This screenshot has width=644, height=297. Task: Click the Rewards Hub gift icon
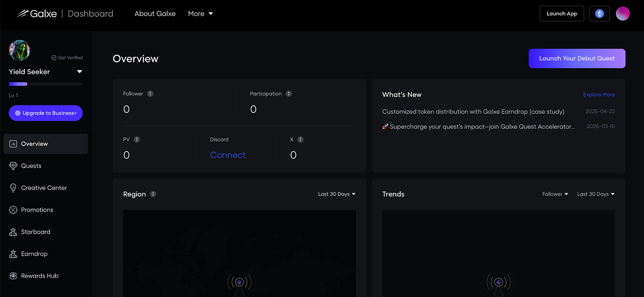click(13, 276)
